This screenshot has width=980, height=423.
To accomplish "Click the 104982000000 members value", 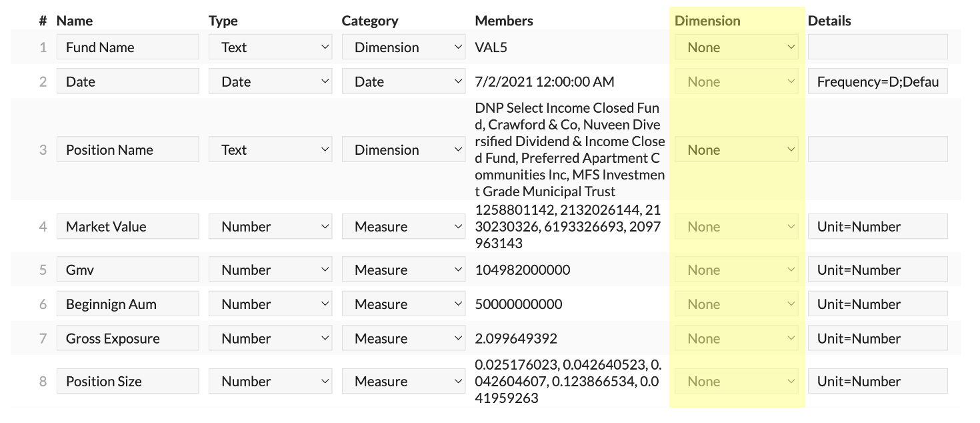I will tap(523, 270).
